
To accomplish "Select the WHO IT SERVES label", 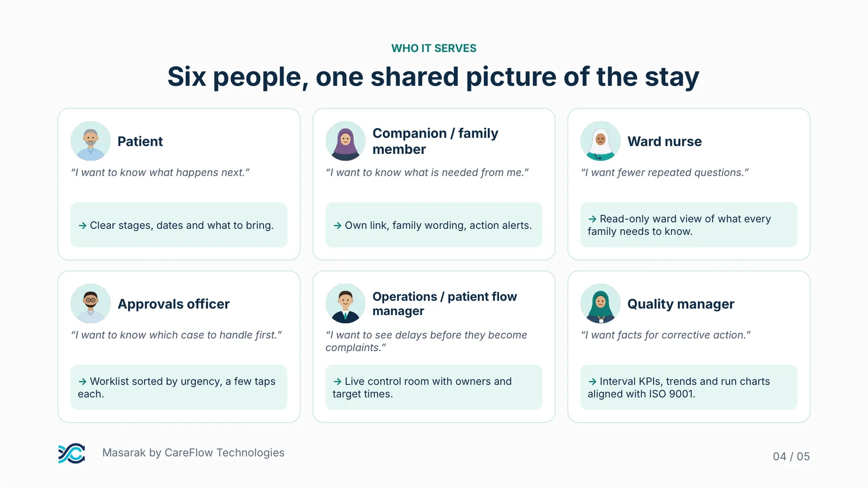I will click(x=434, y=48).
